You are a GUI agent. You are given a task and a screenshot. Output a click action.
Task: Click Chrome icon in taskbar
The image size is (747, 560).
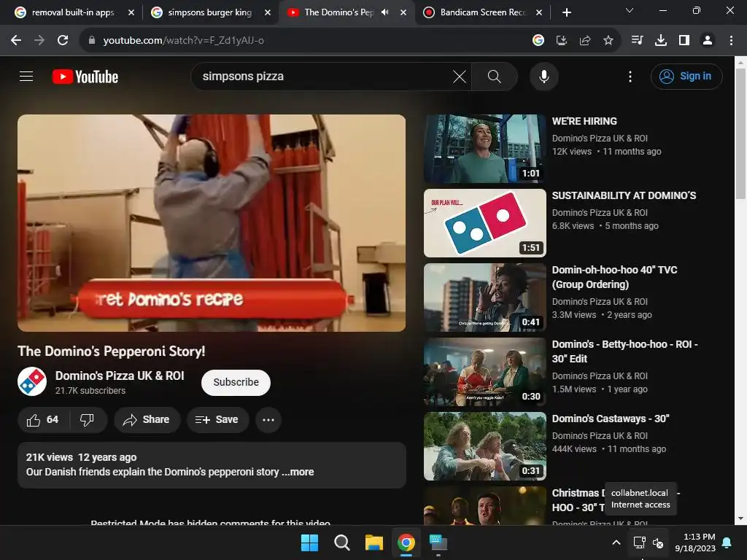(x=406, y=542)
